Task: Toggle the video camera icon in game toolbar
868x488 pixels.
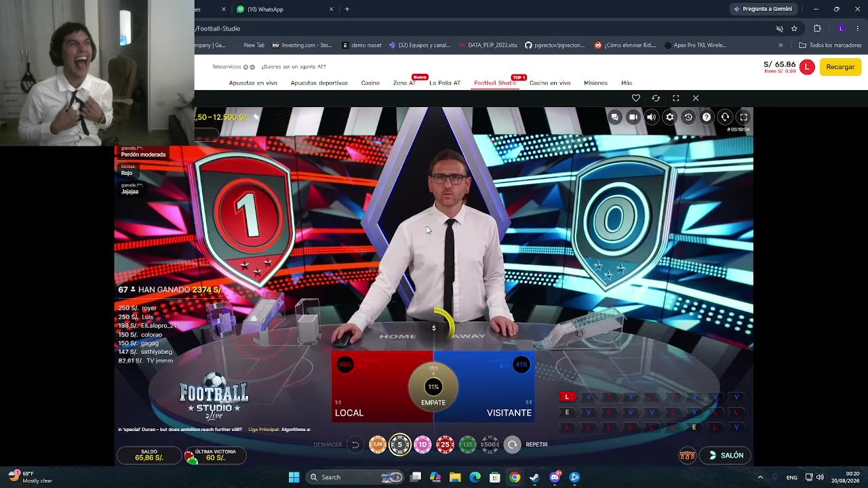Action: [x=633, y=117]
